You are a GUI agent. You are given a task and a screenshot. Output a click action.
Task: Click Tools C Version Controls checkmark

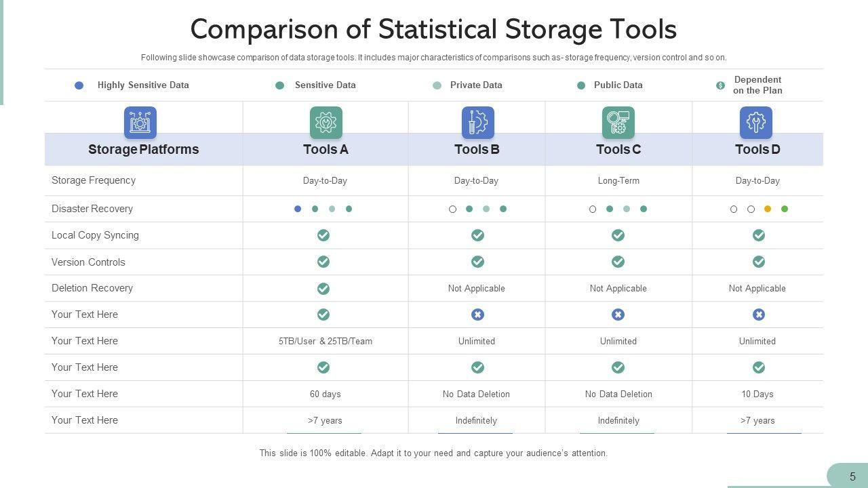click(x=618, y=262)
